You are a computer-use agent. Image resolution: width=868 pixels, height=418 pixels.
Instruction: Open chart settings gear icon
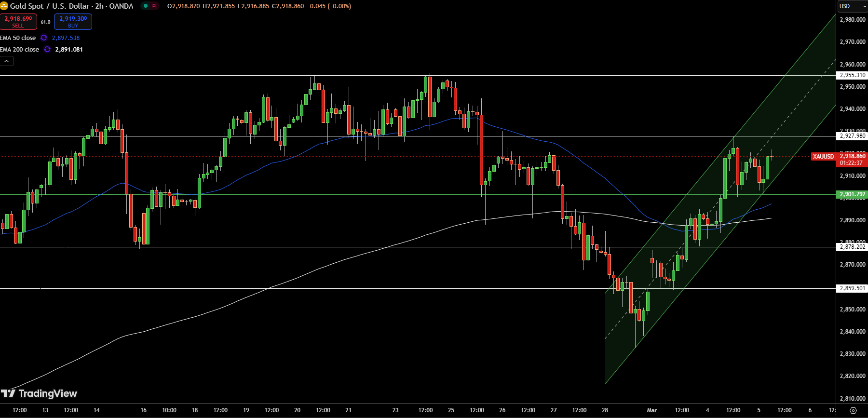[853, 410]
